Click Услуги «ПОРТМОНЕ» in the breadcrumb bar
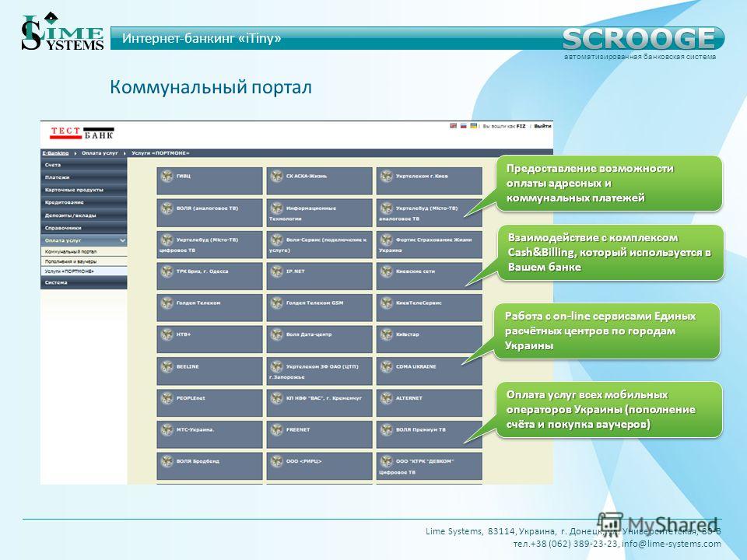747x560 pixels. point(160,153)
